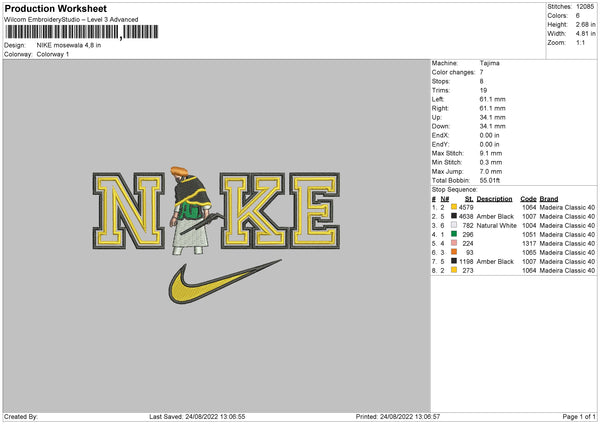Click stitch count 1198 in stop row 7

pos(466,261)
